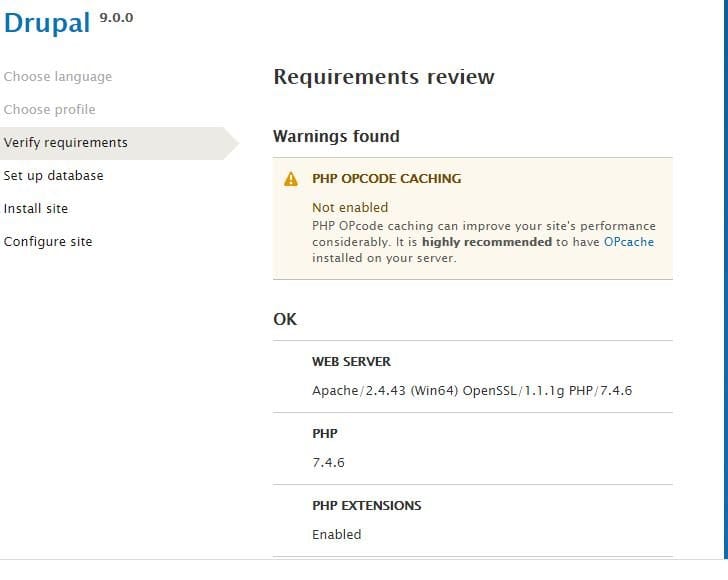Open the OPcache link
728x580 pixels.
(629, 242)
